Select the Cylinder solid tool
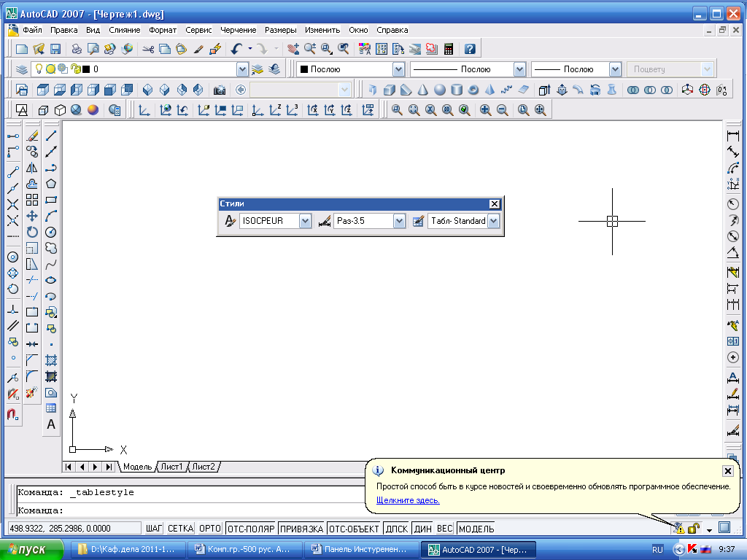The height and width of the screenshot is (560, 747). click(457, 90)
